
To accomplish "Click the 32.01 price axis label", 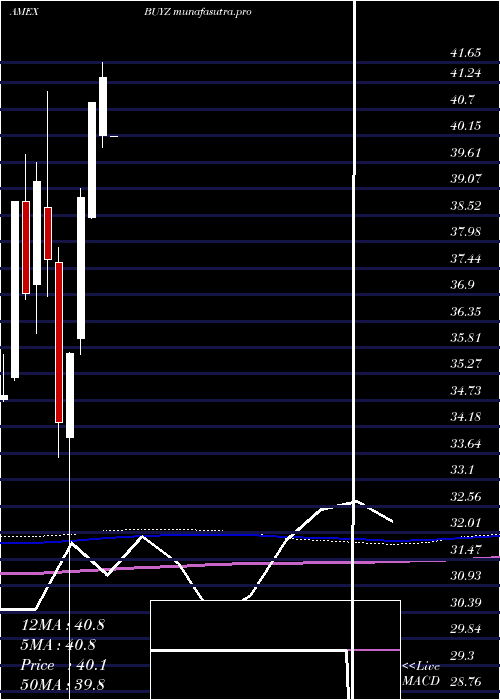I will [466, 523].
